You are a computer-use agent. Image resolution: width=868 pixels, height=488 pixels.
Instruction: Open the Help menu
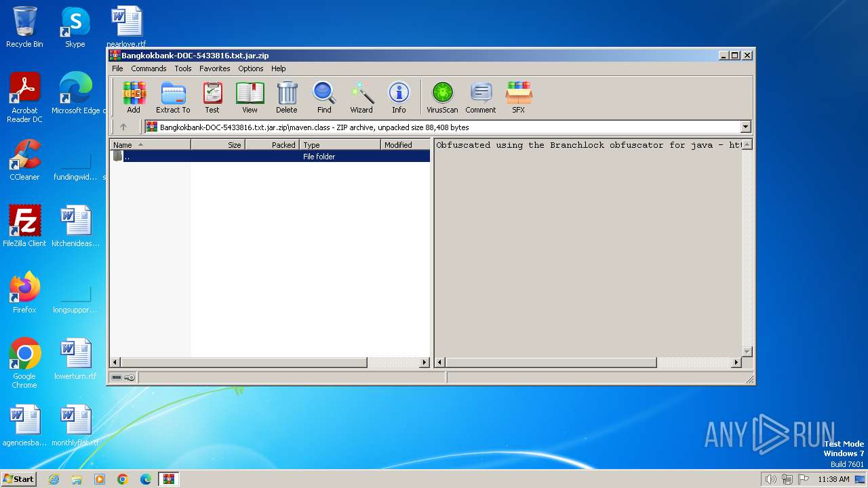(279, 68)
